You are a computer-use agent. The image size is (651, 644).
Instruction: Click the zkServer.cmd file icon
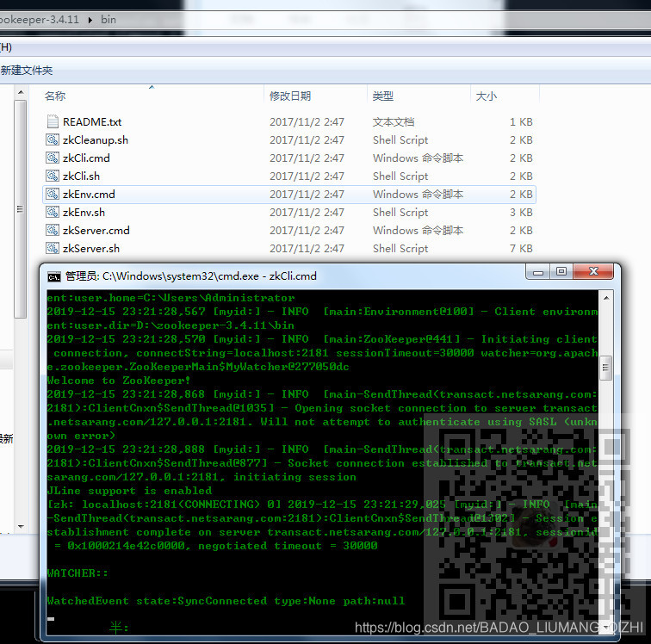53,230
